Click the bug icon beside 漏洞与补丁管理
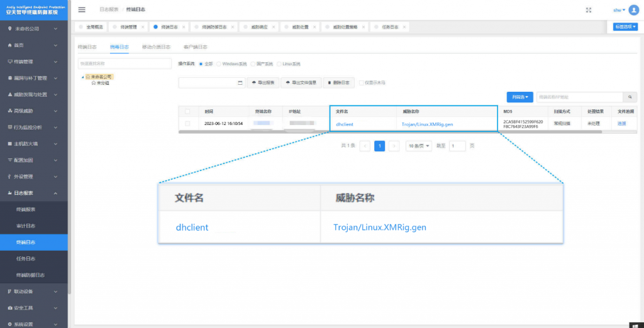The height and width of the screenshot is (328, 644). 9,78
